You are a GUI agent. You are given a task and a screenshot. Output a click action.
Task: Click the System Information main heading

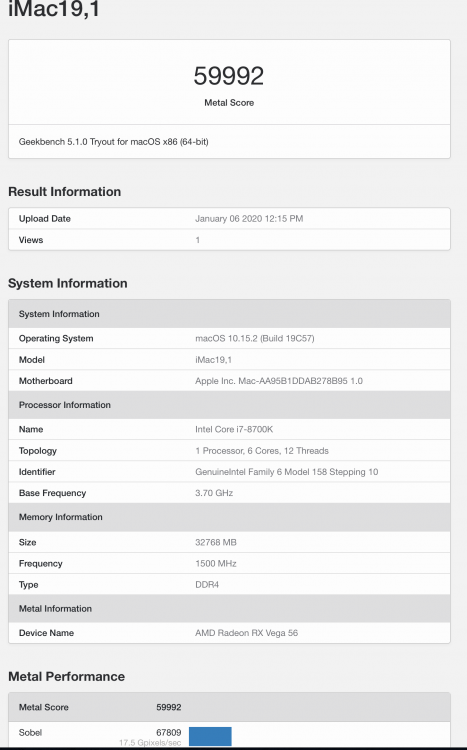(x=67, y=283)
